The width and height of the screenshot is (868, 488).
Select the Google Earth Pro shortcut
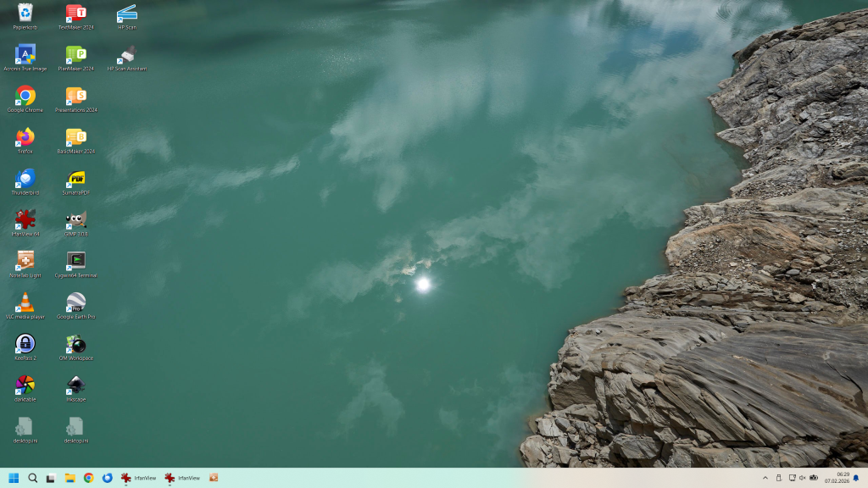coord(75,302)
